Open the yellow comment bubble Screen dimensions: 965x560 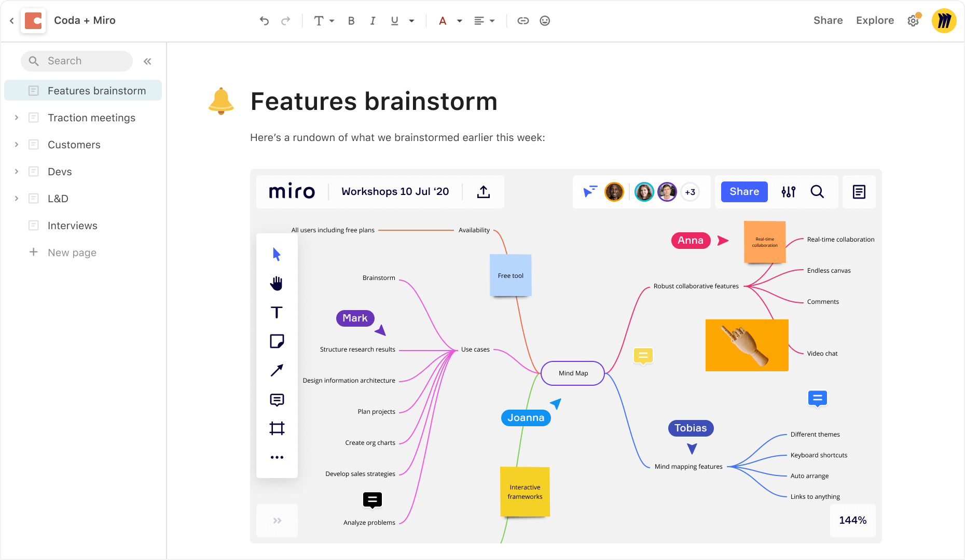tap(643, 356)
